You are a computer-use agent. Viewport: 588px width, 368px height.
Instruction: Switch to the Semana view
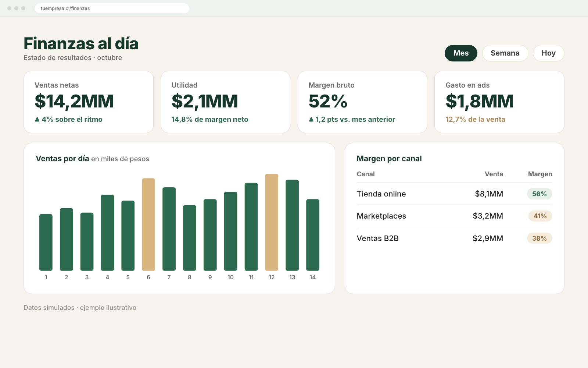(505, 53)
